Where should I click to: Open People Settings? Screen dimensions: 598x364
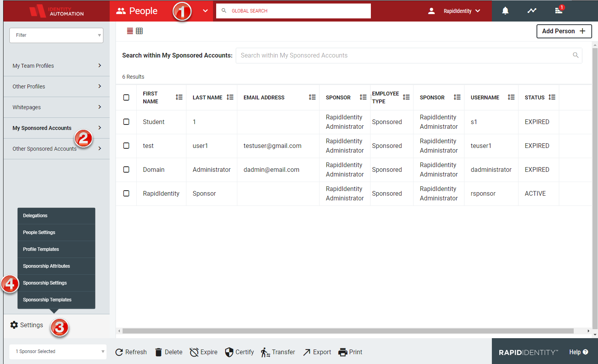(x=56, y=232)
